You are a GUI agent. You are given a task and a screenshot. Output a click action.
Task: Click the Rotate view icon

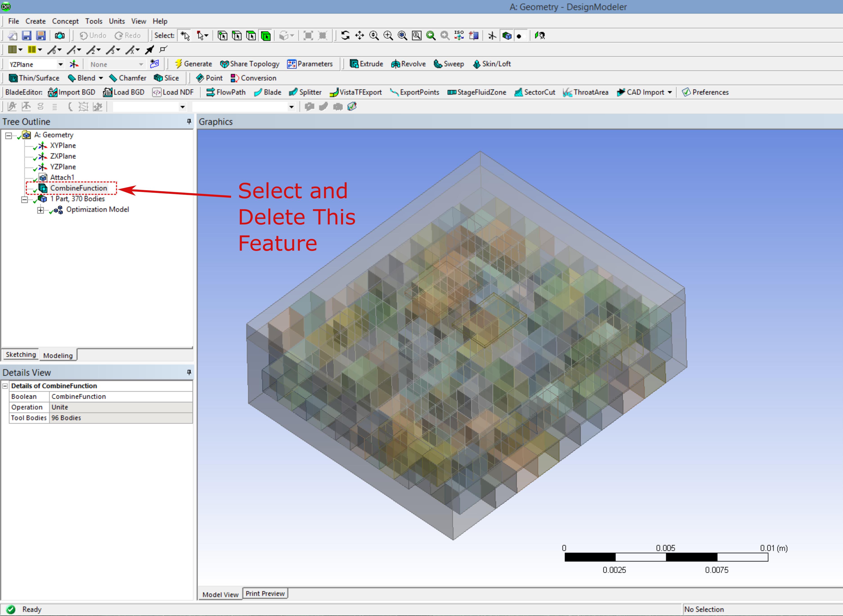tap(345, 36)
